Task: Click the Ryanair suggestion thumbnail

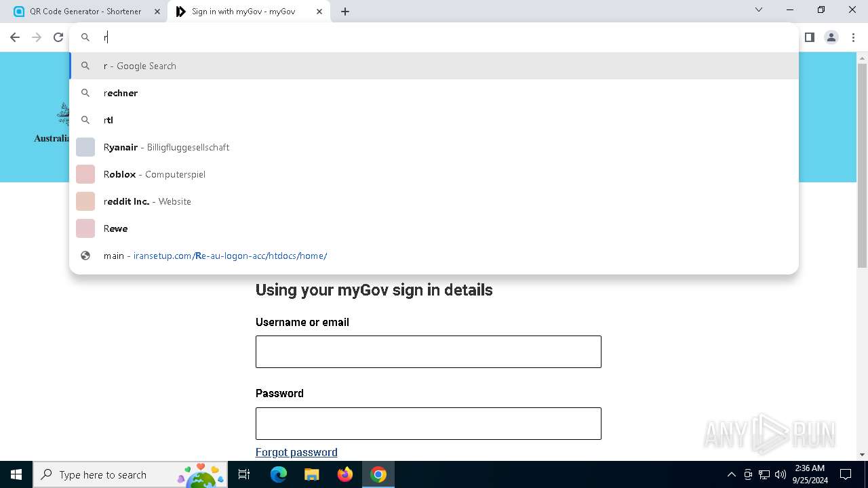Action: [85, 147]
